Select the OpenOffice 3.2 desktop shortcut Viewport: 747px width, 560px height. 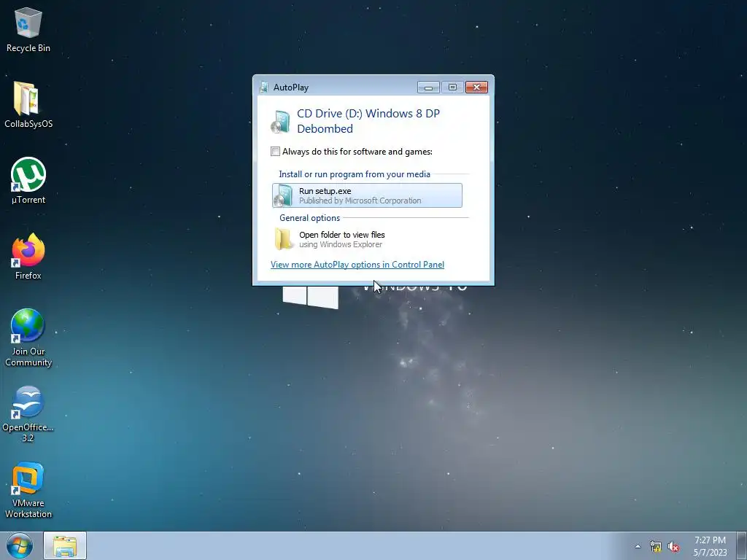(28, 414)
